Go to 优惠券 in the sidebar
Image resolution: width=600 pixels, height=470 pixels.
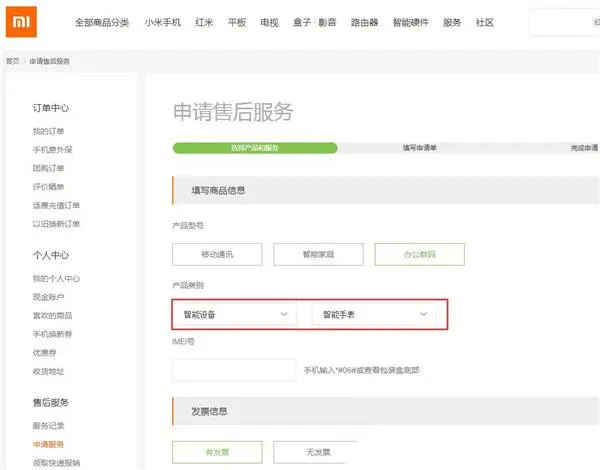44,352
